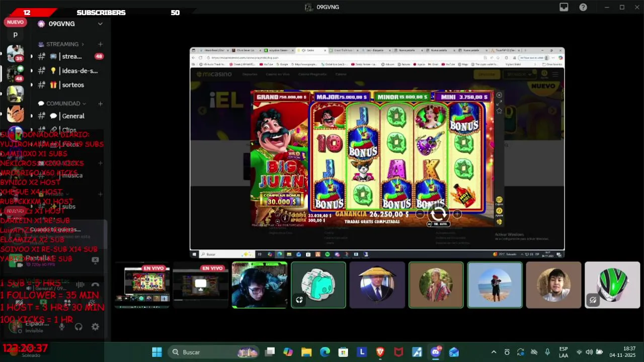Select the green helmet participant tile
Screen dimensions: 644x362
(x=612, y=285)
